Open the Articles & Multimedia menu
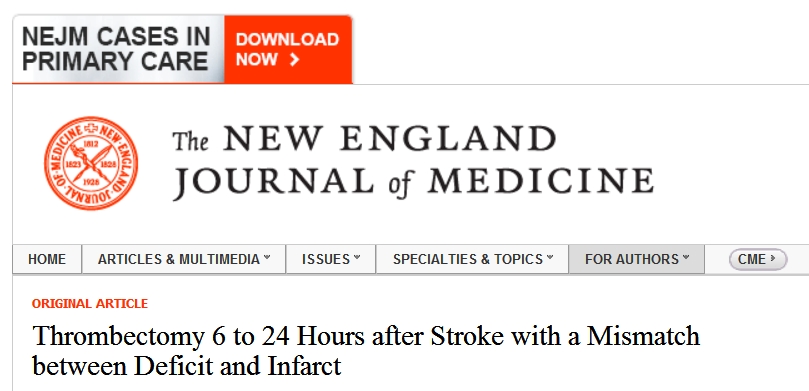This screenshot has width=809, height=391. coord(184,259)
